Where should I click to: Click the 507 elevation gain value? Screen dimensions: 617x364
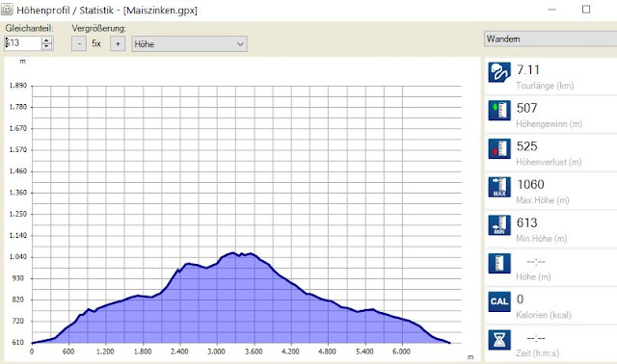[527, 108]
